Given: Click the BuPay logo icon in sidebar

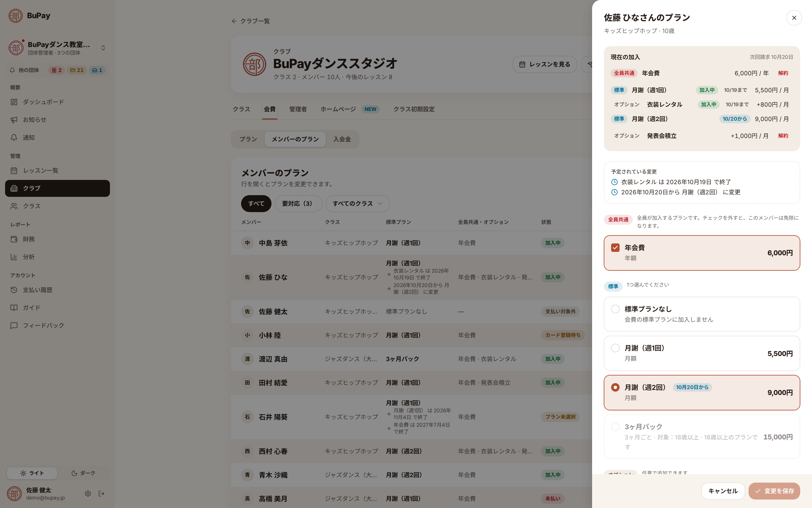Looking at the screenshot, I should [15, 16].
